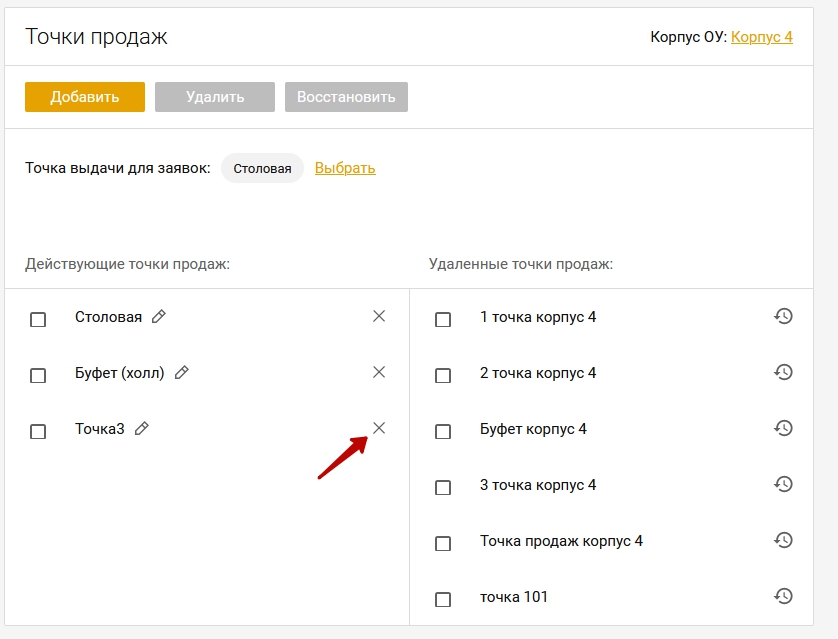
Task: Click pencil icon next to Буфет (холл)
Action: (182, 372)
